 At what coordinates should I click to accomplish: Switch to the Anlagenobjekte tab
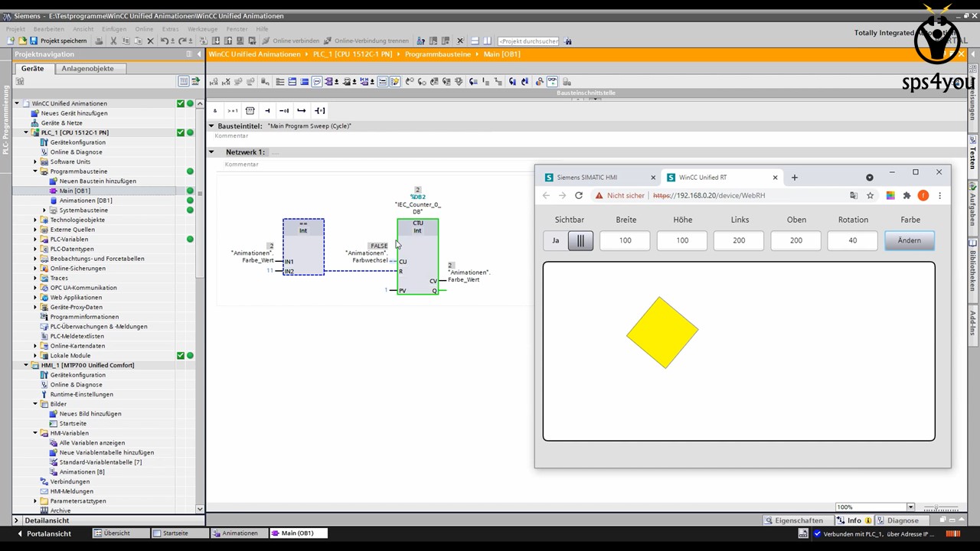point(87,68)
